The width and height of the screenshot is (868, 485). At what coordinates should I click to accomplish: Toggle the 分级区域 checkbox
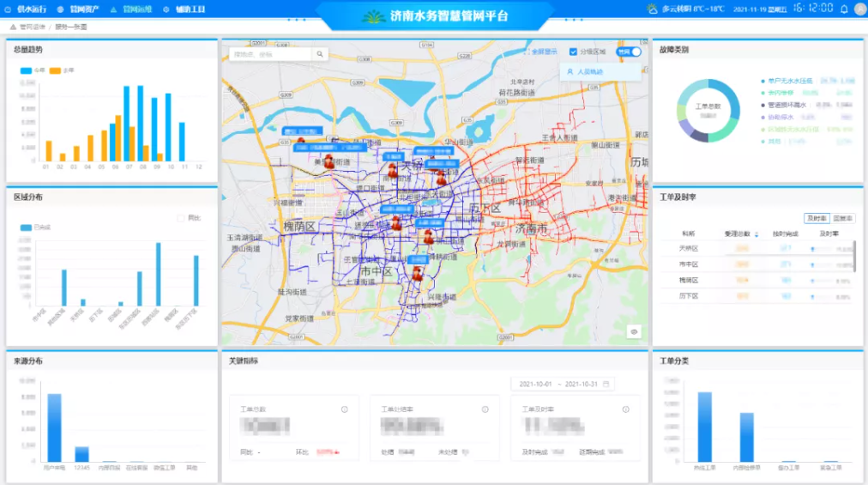click(x=573, y=52)
